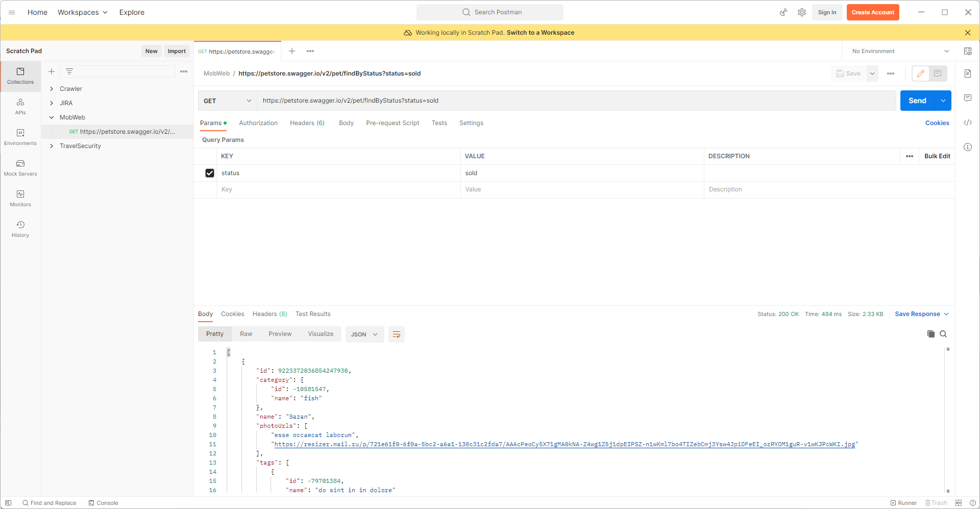This screenshot has height=509, width=980.
Task: Switch to the request Headers (6) tab
Action: click(307, 123)
